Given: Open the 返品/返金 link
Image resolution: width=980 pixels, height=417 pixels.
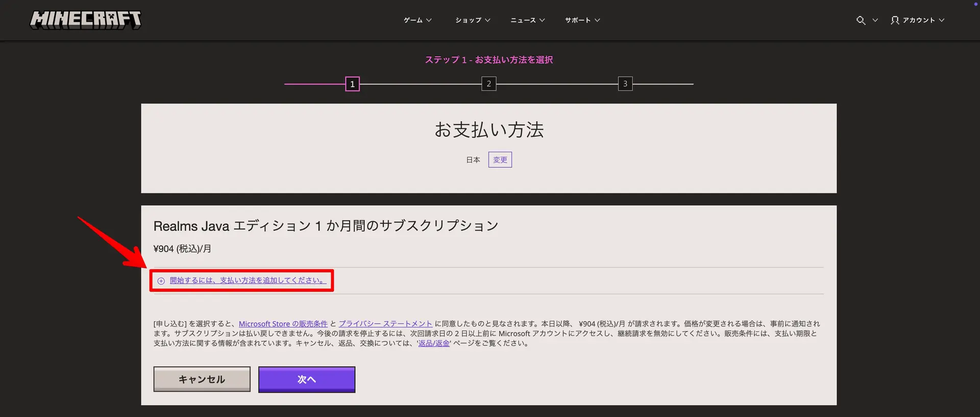Looking at the screenshot, I should coord(434,343).
